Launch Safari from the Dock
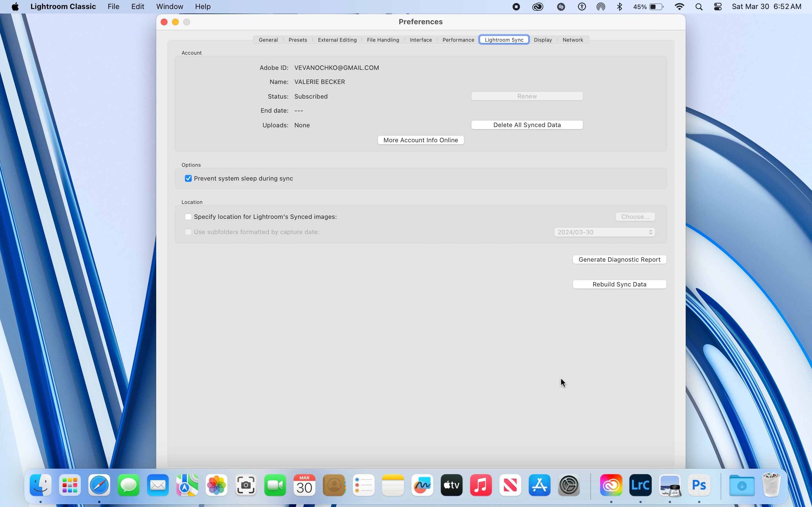The width and height of the screenshot is (812, 507). click(99, 485)
